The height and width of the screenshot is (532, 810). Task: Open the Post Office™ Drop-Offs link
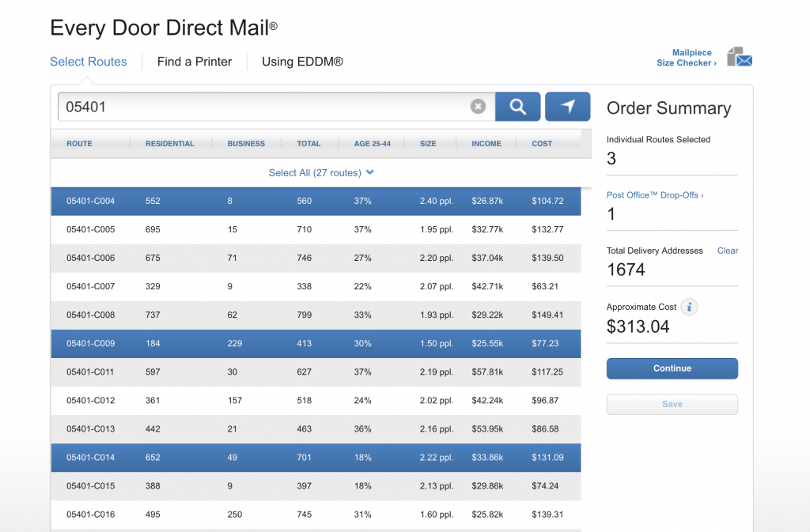point(654,195)
